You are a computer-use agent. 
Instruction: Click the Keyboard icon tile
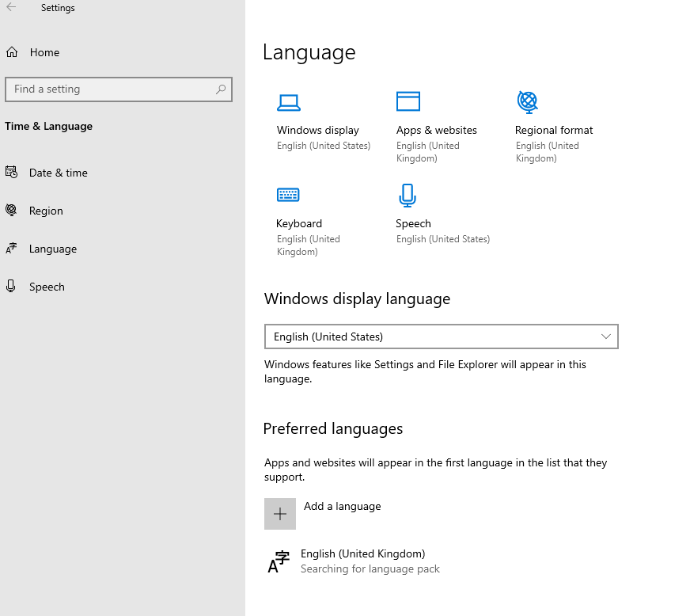point(288,194)
